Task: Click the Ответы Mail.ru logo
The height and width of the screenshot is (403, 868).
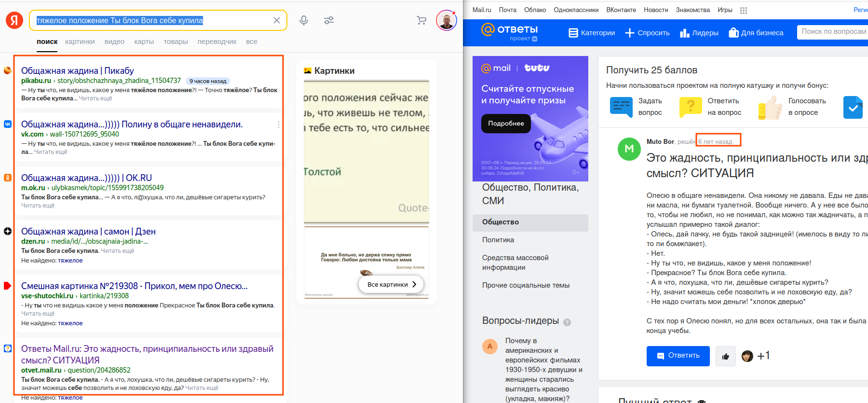Action: (x=510, y=32)
